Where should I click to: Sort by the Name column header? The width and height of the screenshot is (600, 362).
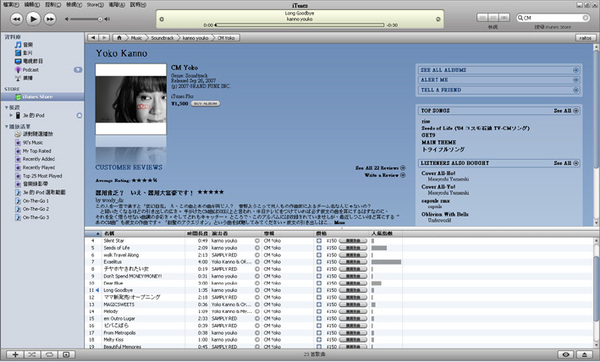point(143,233)
